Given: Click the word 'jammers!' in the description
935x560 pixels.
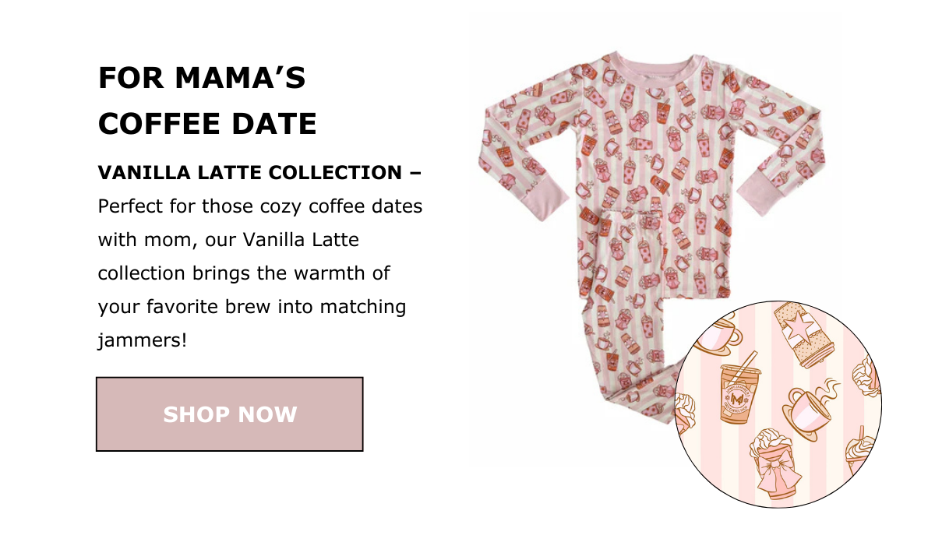Looking at the screenshot, I should (x=143, y=341).
